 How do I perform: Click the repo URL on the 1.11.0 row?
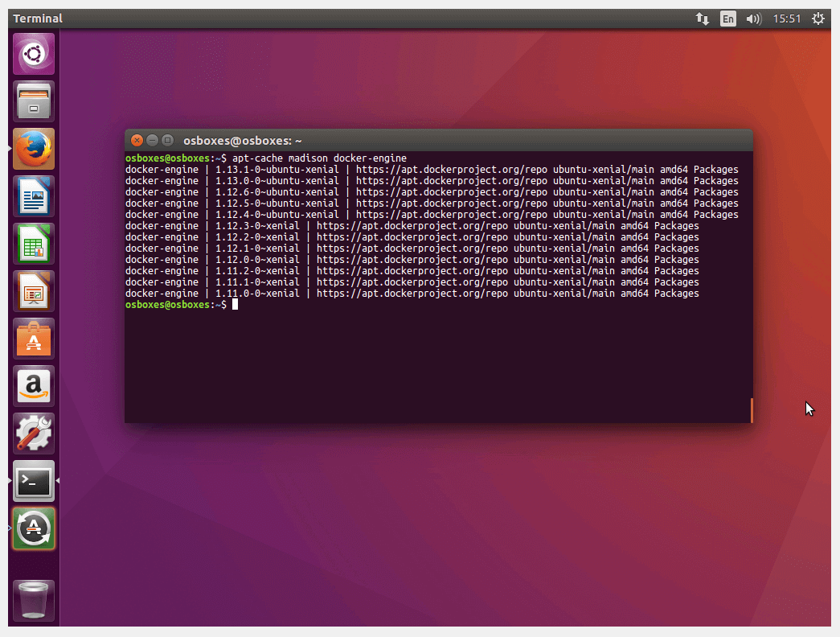[412, 294]
